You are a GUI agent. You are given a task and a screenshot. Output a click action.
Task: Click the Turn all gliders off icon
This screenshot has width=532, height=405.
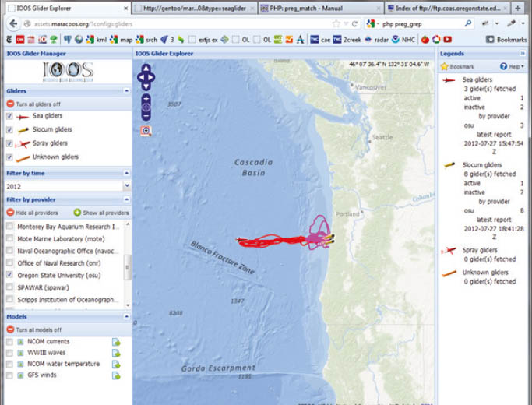tap(10, 103)
